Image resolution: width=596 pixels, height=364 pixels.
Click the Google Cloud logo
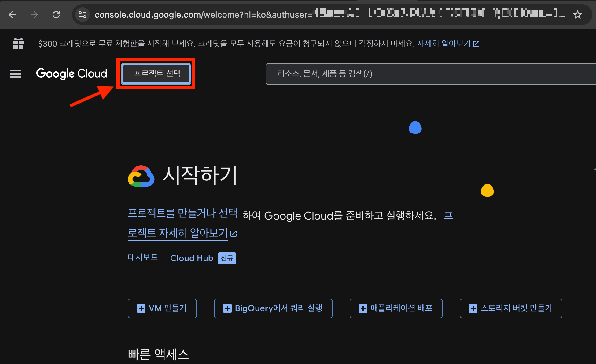72,74
